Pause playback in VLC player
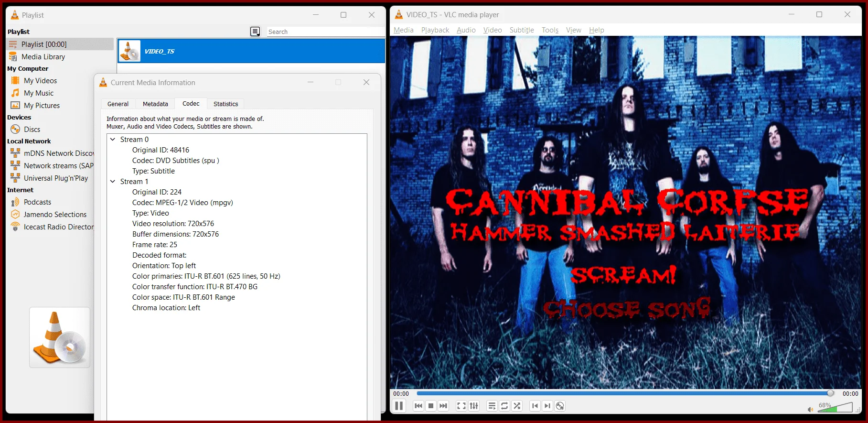Viewport: 868px width, 423px height. pos(399,406)
